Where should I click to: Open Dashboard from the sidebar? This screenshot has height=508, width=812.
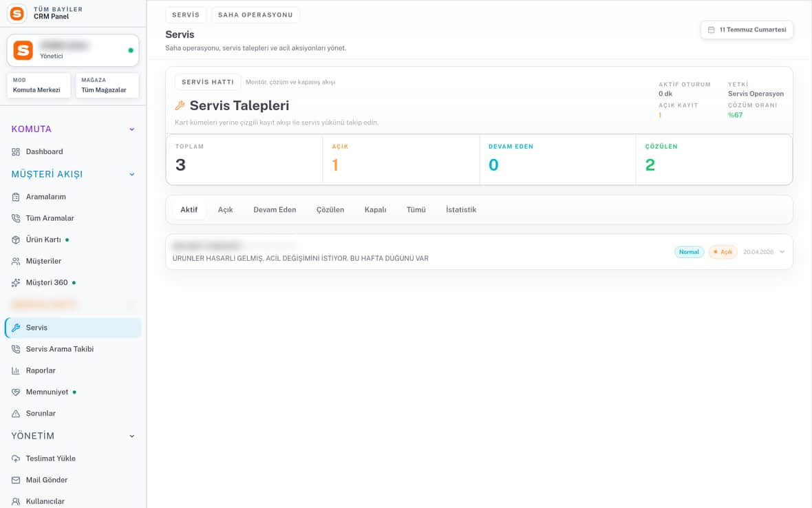click(72, 151)
